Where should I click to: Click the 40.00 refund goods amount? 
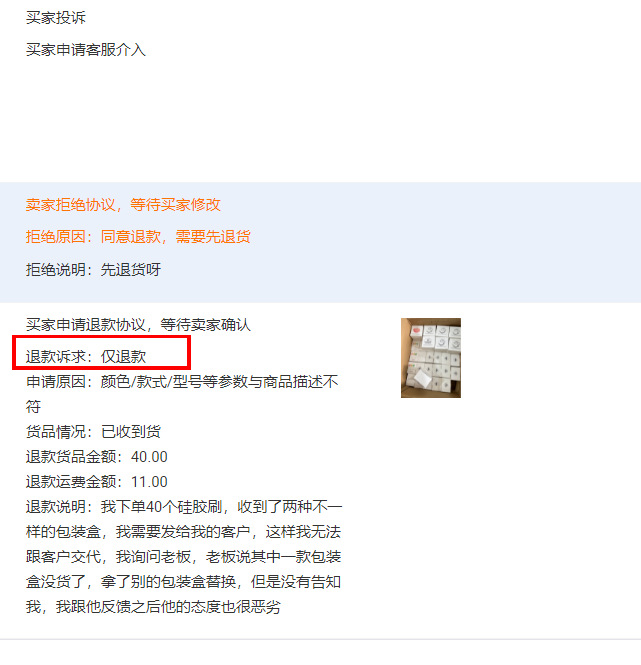point(149,457)
